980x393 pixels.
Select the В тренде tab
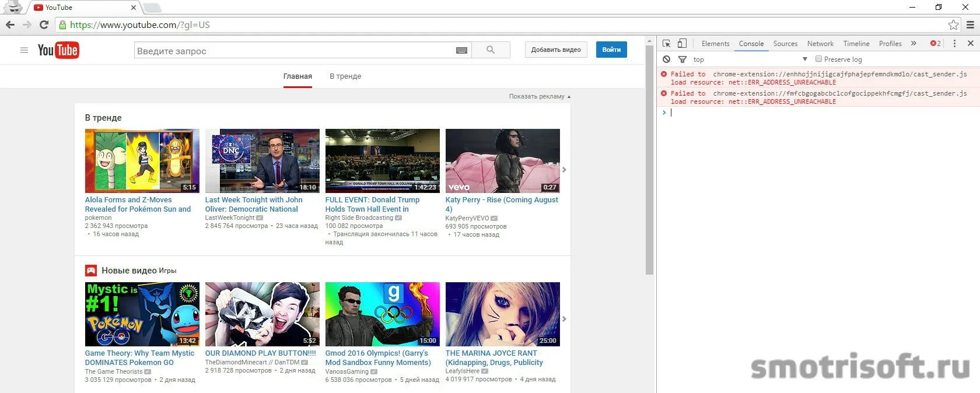pos(345,76)
